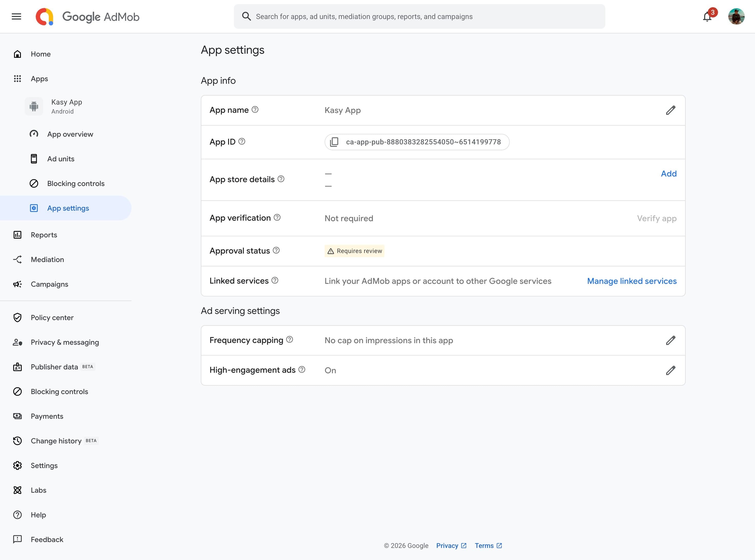Show help for App name
The width and height of the screenshot is (755, 560).
(255, 109)
